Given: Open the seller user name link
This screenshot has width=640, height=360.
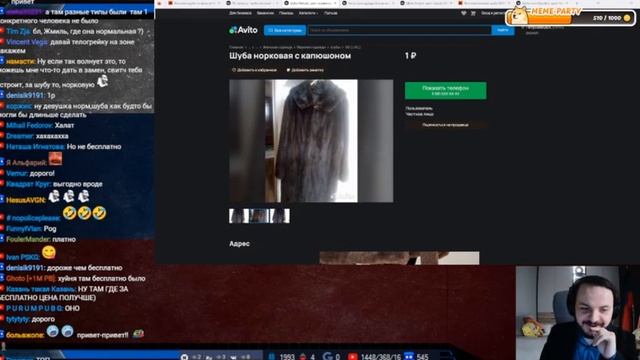Looking at the screenshot, I should [419, 108].
